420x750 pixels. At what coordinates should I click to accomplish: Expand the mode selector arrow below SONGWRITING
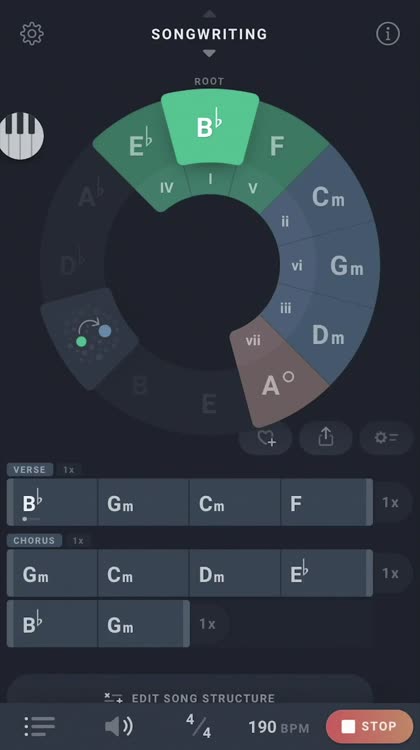209,54
